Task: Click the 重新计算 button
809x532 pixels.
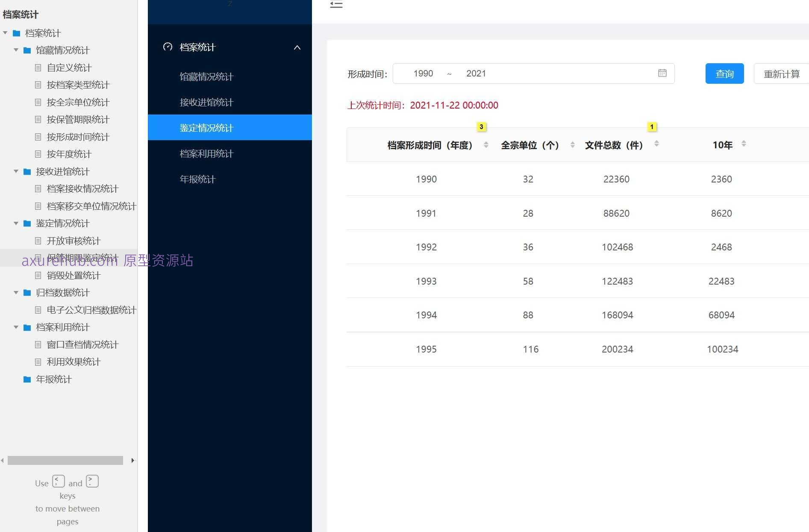Action: [782, 73]
